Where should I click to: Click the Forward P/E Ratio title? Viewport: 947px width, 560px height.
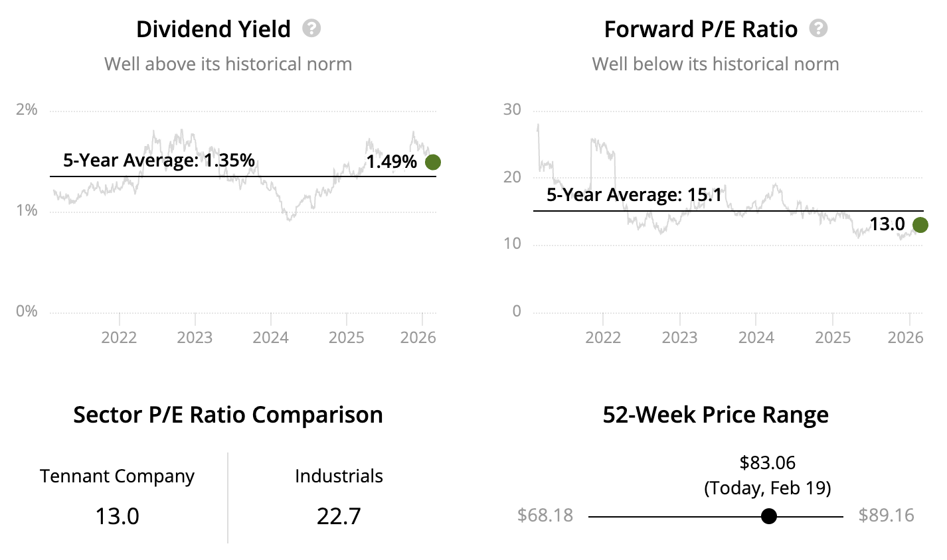(x=701, y=29)
